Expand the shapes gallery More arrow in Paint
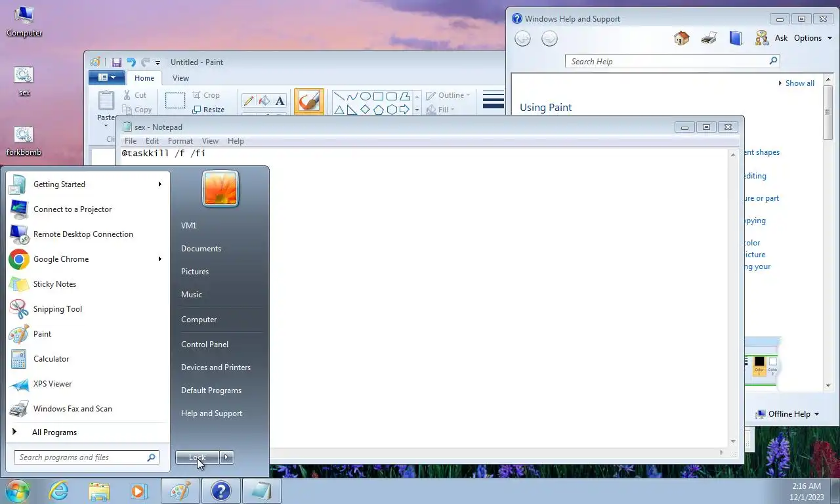This screenshot has width=840, height=504. [x=416, y=110]
